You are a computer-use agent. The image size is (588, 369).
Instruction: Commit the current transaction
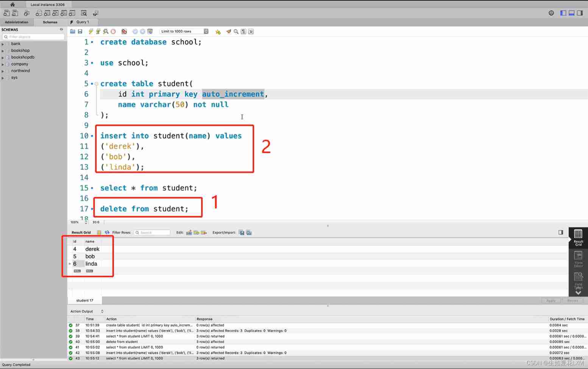135,31
